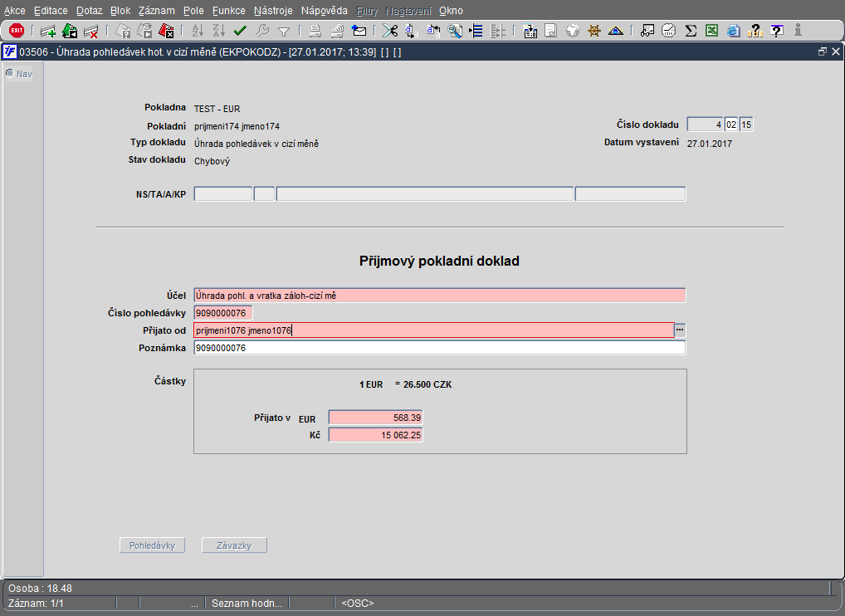This screenshot has height=616, width=845.
Task: Open the Okno menu
Action: (x=451, y=11)
